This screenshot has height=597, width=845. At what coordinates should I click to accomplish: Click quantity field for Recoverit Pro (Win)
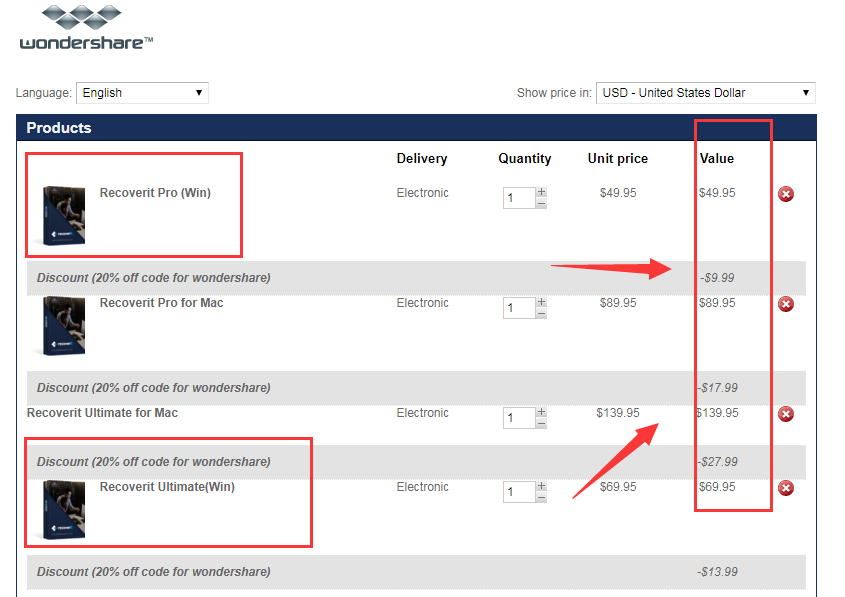(519, 198)
